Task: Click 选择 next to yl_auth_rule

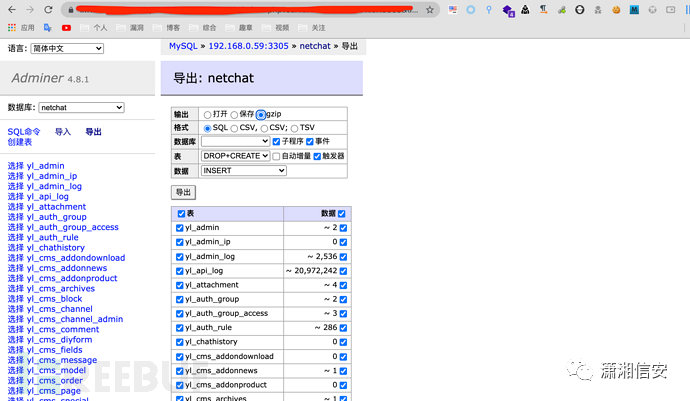Action: [15, 237]
